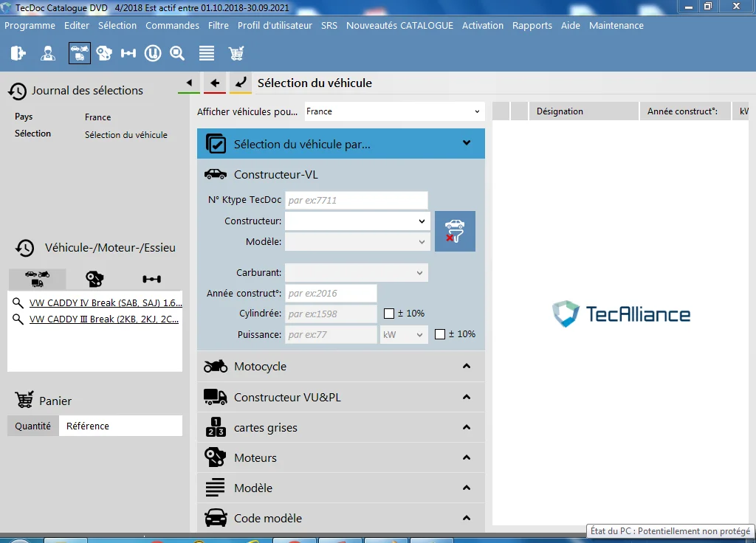Viewport: 756px width, 543px height.
Task: Click the exit program toolbar icon
Action: click(x=18, y=53)
